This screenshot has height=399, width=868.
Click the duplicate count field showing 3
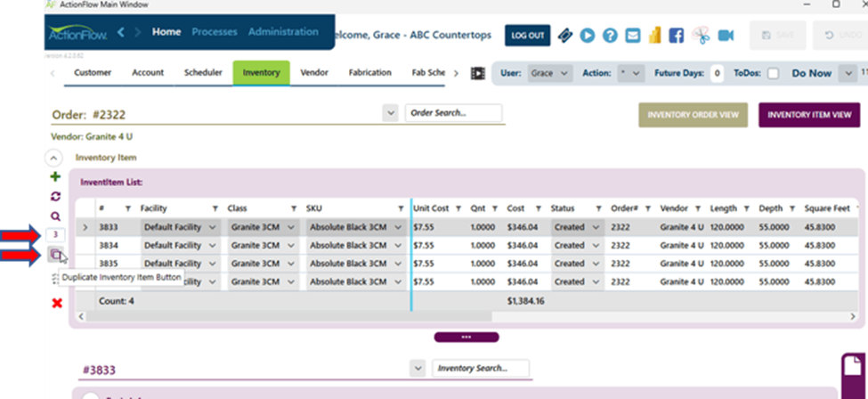(55, 235)
